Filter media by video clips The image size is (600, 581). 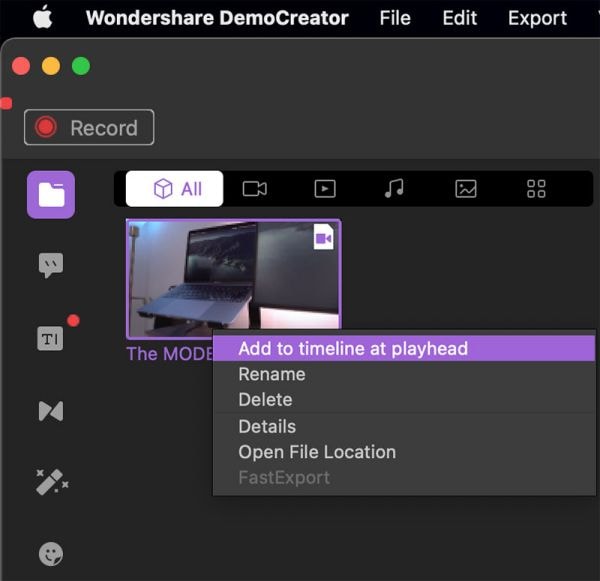pos(325,189)
